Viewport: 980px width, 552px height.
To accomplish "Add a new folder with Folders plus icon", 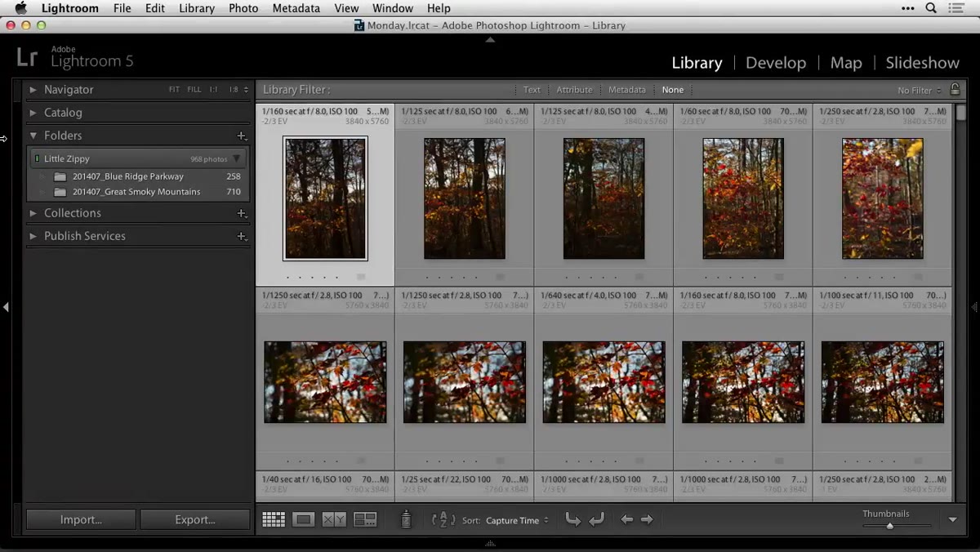I will [242, 136].
